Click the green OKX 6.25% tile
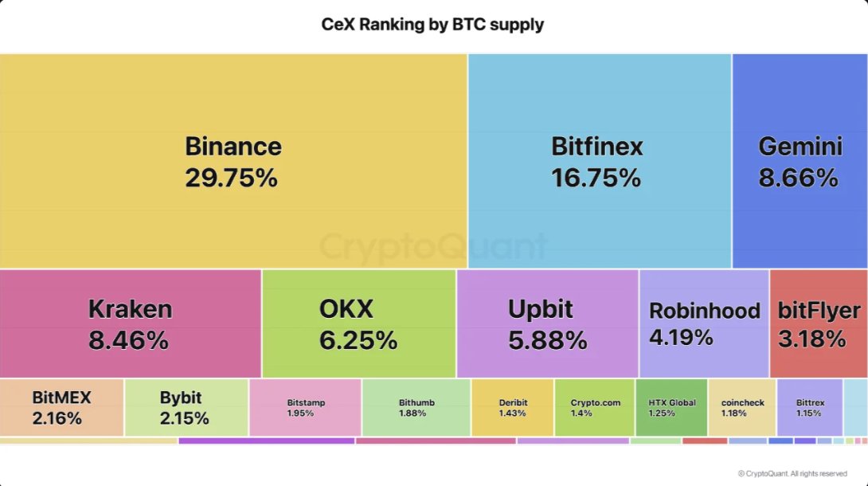The image size is (868, 486). tap(358, 323)
